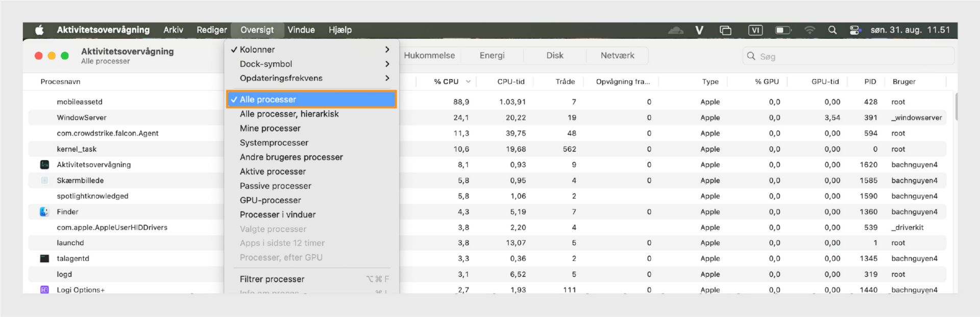The width and height of the screenshot is (980, 317).
Task: Click the Logi Options+ process icon
Action: (x=44, y=289)
